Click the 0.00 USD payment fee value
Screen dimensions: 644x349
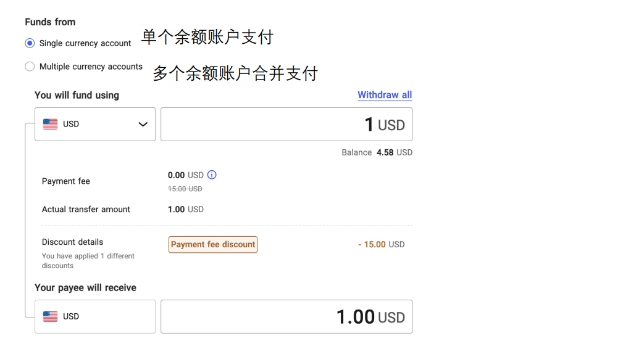pos(185,175)
